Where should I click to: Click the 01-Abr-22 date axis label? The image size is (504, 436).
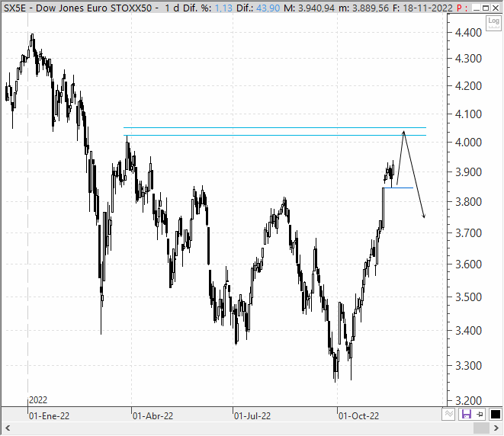point(153,416)
